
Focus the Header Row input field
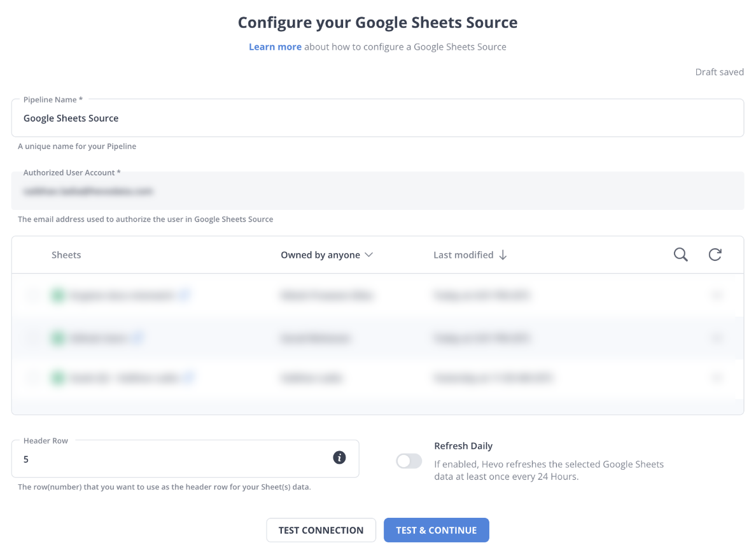(185, 459)
